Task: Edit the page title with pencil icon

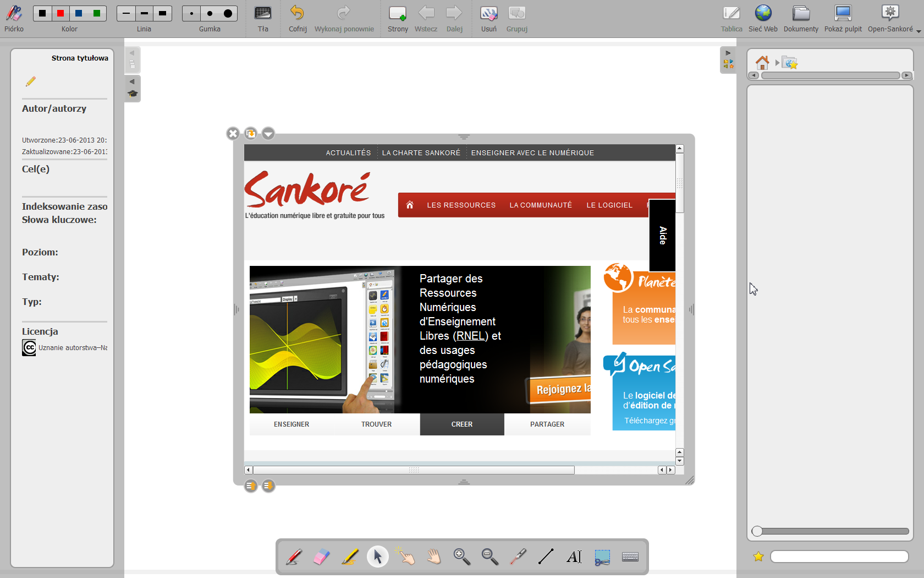Action: coord(31,81)
